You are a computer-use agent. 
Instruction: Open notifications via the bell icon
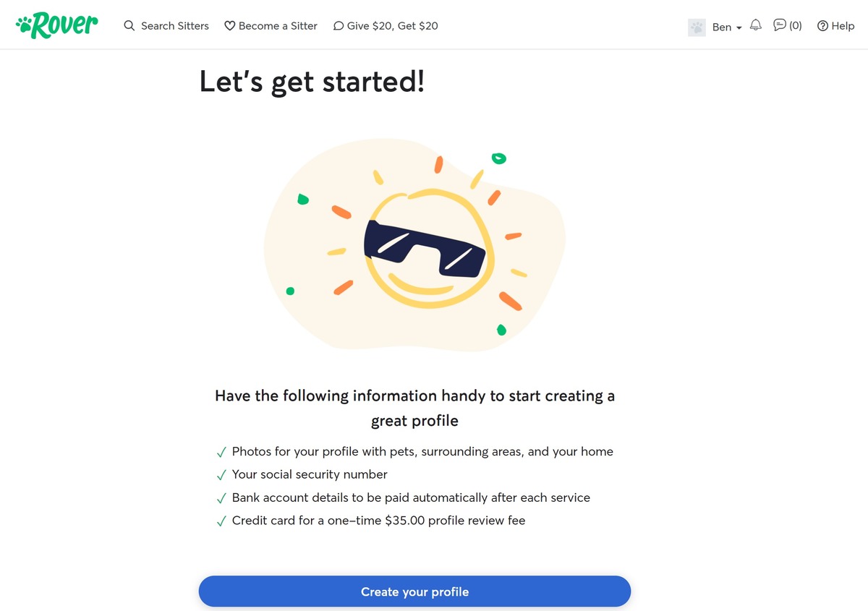point(755,25)
